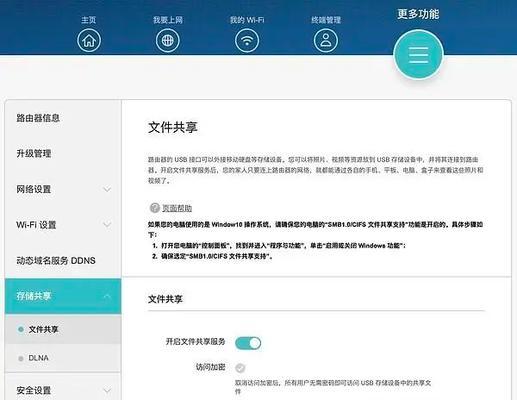
Task: Toggle the 开启文件共享服务 switch
Action: click(248, 343)
